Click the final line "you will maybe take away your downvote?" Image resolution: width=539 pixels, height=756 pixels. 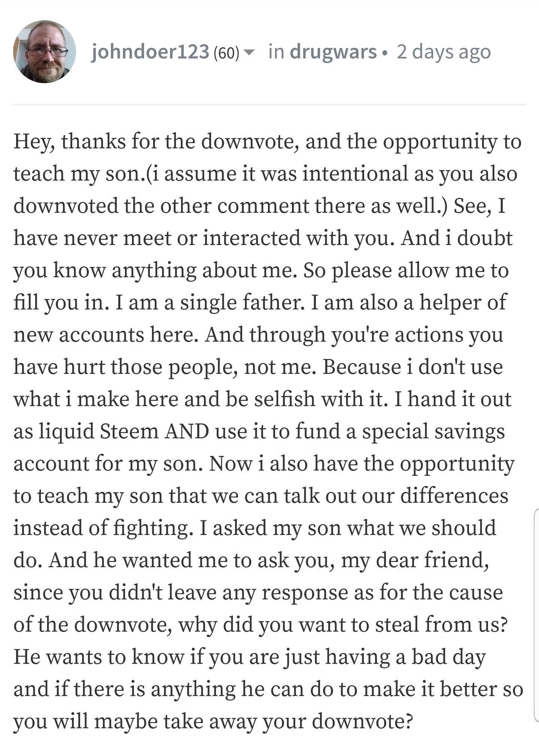pyautogui.click(x=213, y=721)
